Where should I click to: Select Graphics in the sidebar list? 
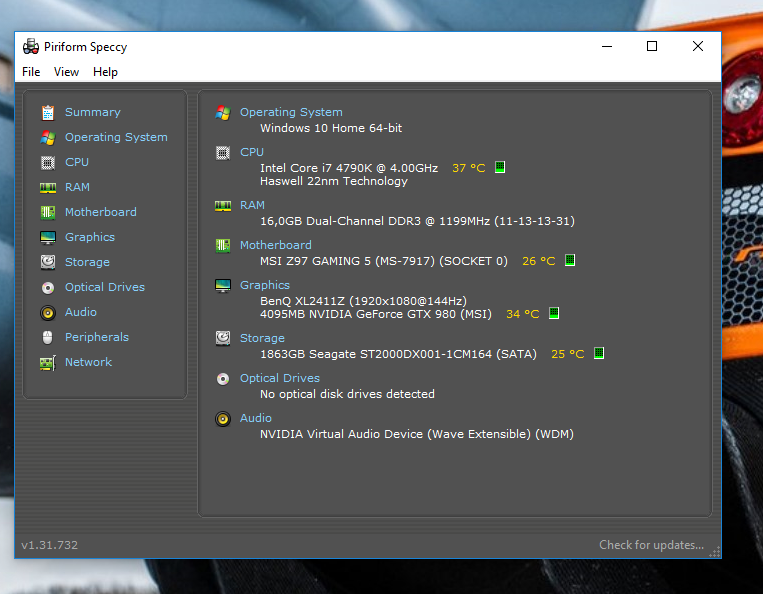point(90,237)
